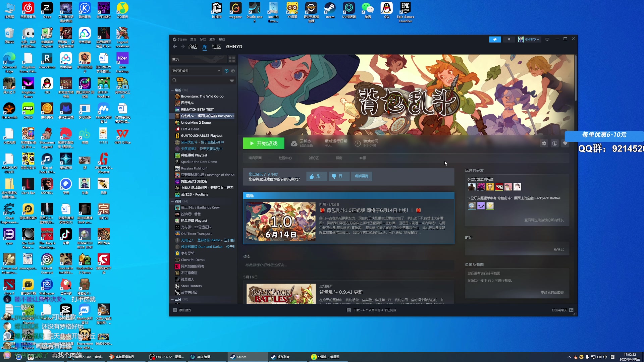Viewport: 644px width, 362px height.
Task: Open the downloads status bar
Action: pyautogui.click(x=372, y=310)
